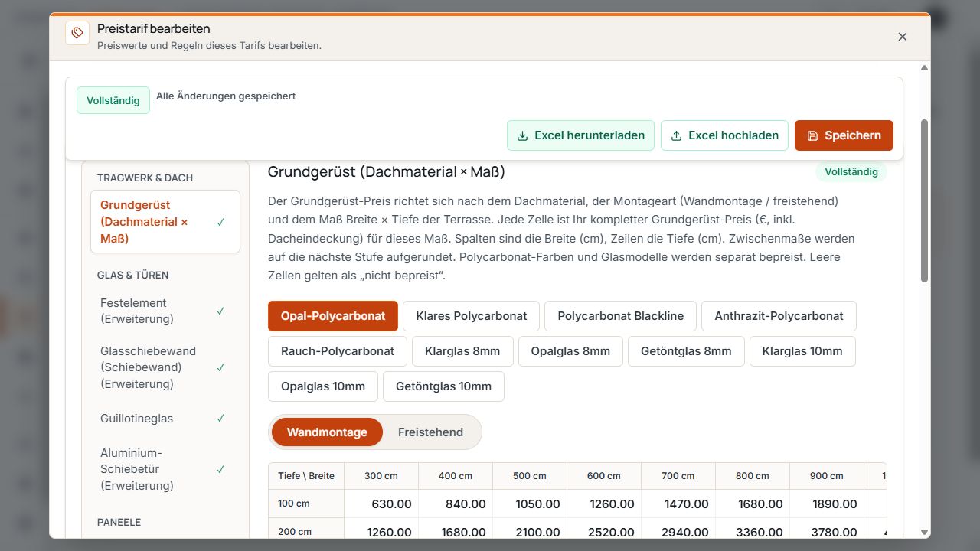Screen dimensions: 980x551
Task: Edit the 1050.00 price cell
Action: tap(530, 504)
